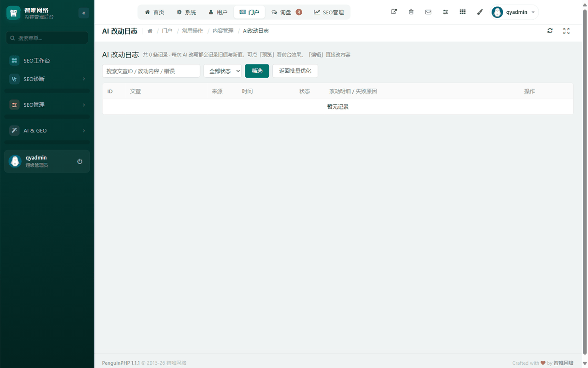
Task: Focus the 搜索文章ID / 改动内容 search field
Action: point(151,71)
